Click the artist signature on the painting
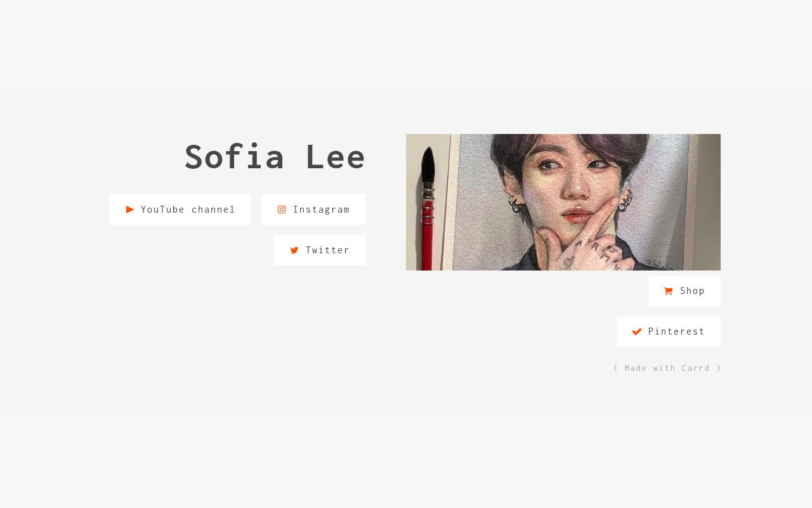Image resolution: width=812 pixels, height=508 pixels. tap(660, 264)
